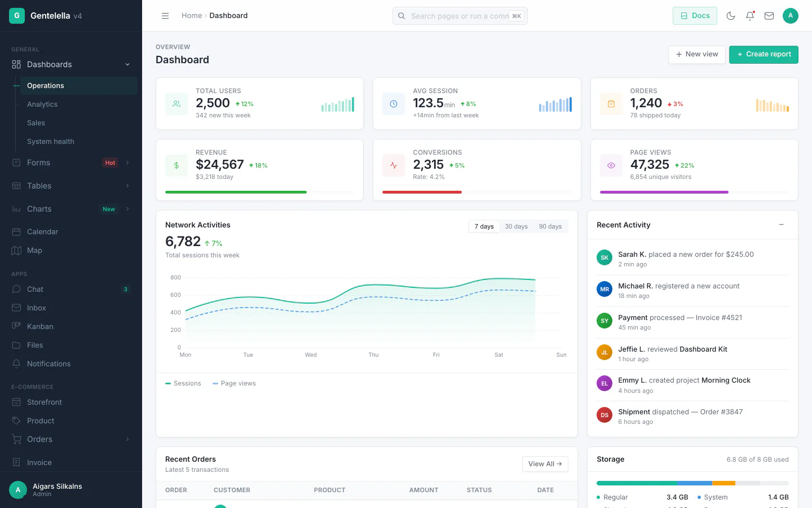This screenshot has width=812, height=508.
Task: Click the Docs button
Action: click(x=695, y=16)
